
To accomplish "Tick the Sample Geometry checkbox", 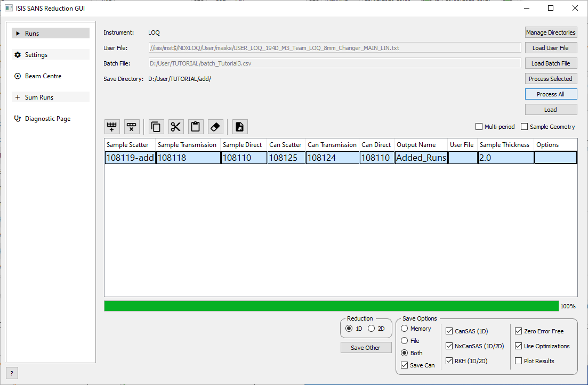I will coord(525,127).
